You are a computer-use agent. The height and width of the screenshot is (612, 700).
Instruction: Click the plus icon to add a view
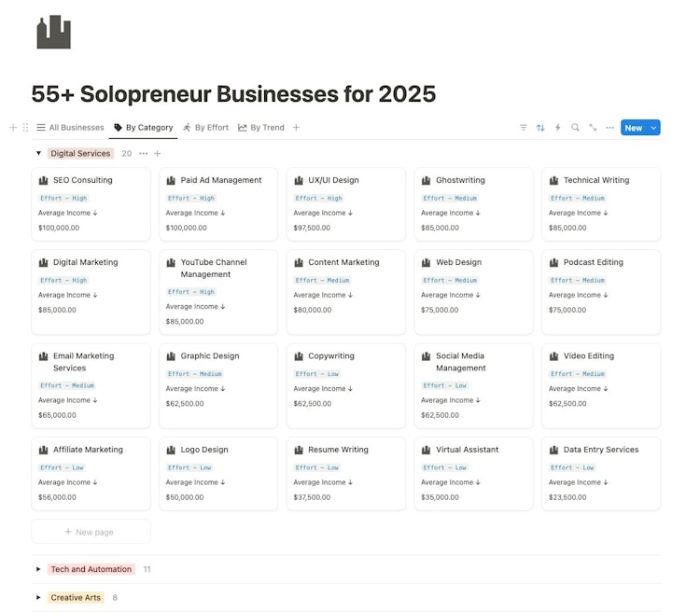point(296,128)
